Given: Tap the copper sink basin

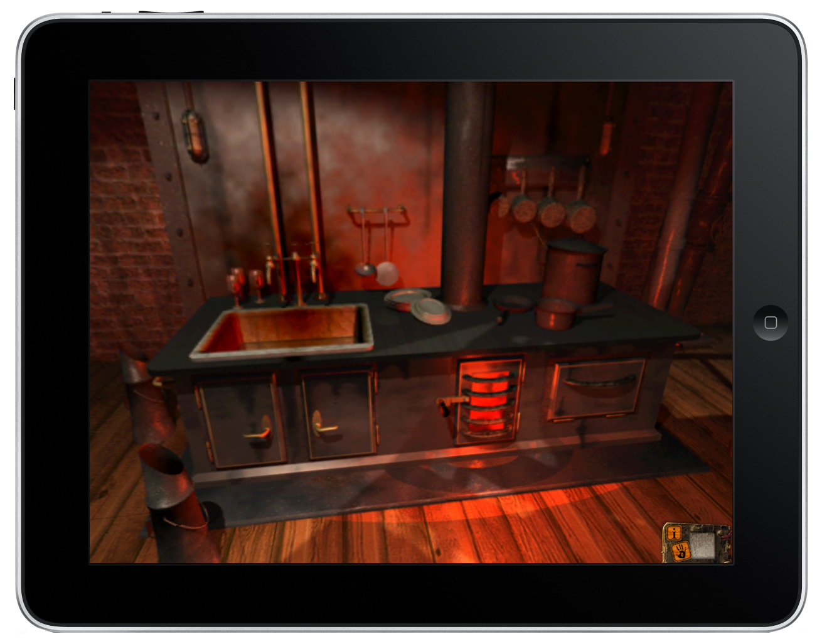Looking at the screenshot, I should (284, 331).
